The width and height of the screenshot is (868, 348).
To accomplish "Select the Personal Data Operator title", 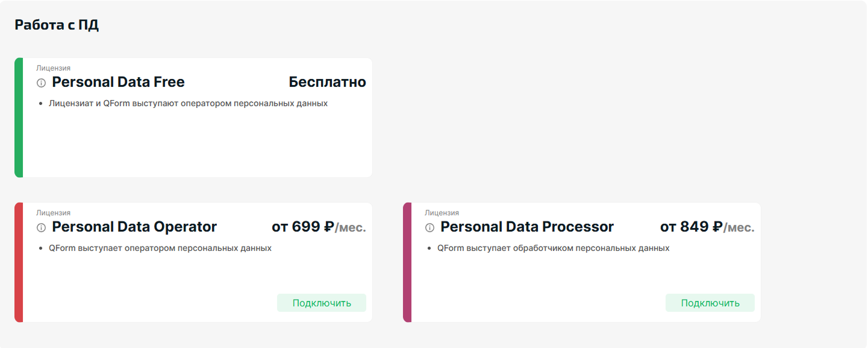I will click(134, 227).
